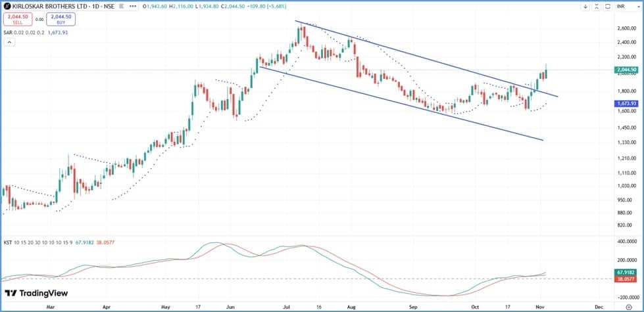
Task: Open the chart settings gear in bottom corner
Action: click(628, 307)
